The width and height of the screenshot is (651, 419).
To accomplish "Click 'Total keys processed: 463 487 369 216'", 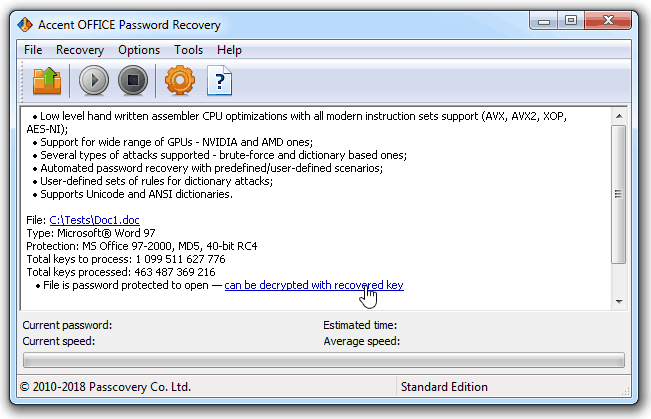I will (121, 272).
